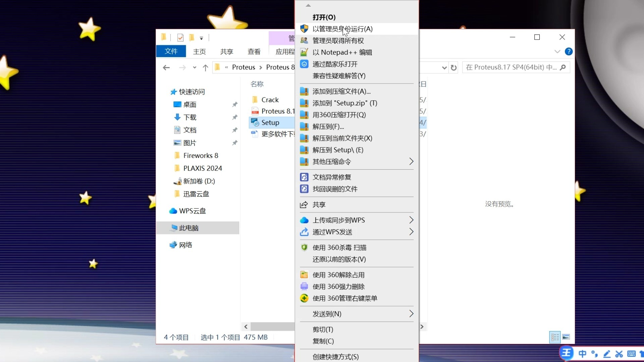
Task: Click the Proteus breadcrumb in address bar
Action: pos(244,67)
